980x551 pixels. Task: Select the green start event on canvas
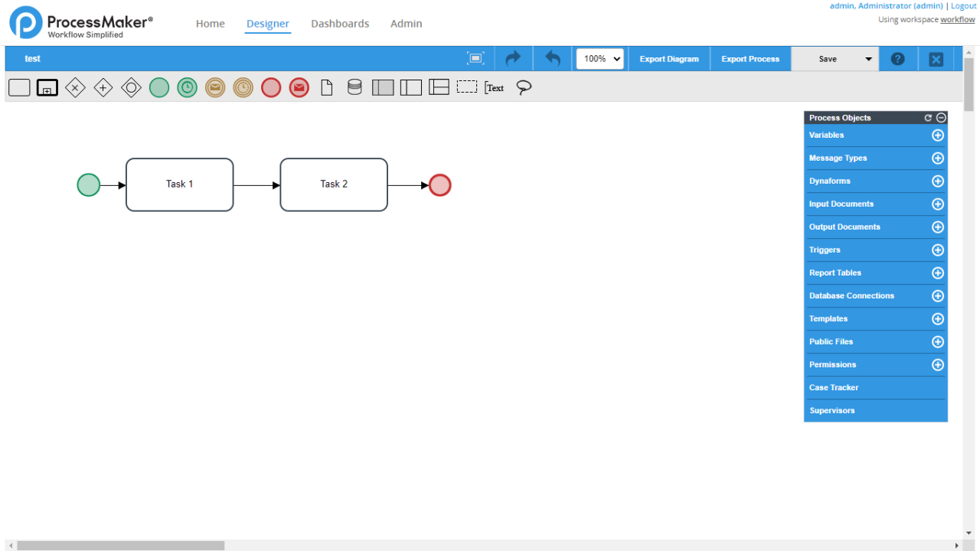tap(89, 185)
